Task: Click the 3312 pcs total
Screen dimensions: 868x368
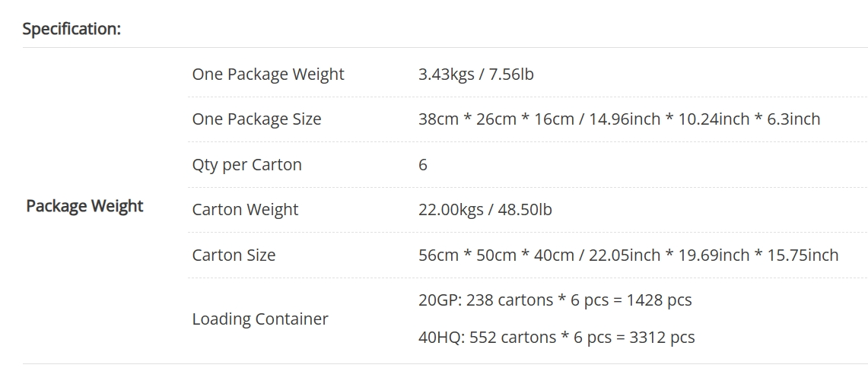Action: tap(662, 337)
